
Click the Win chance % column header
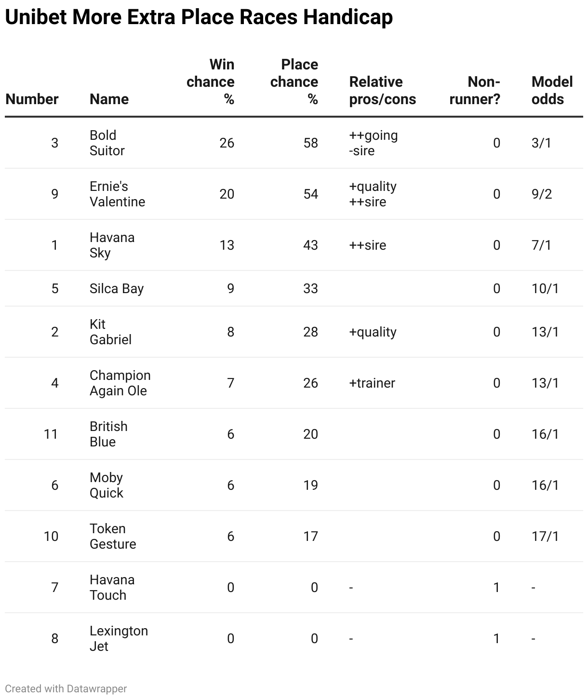(x=211, y=81)
